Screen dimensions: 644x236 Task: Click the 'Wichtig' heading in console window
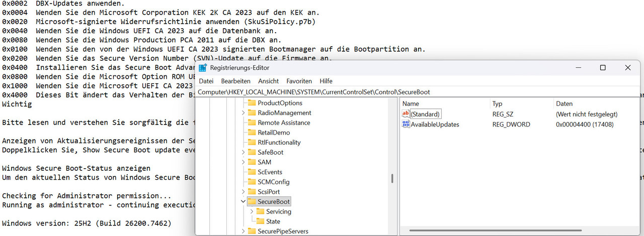(x=17, y=104)
